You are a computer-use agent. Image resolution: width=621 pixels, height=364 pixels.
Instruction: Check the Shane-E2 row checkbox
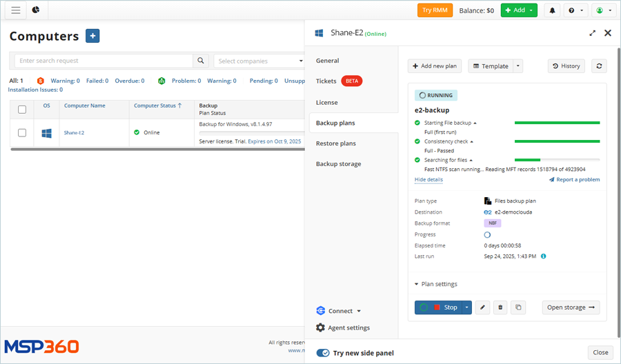22,133
